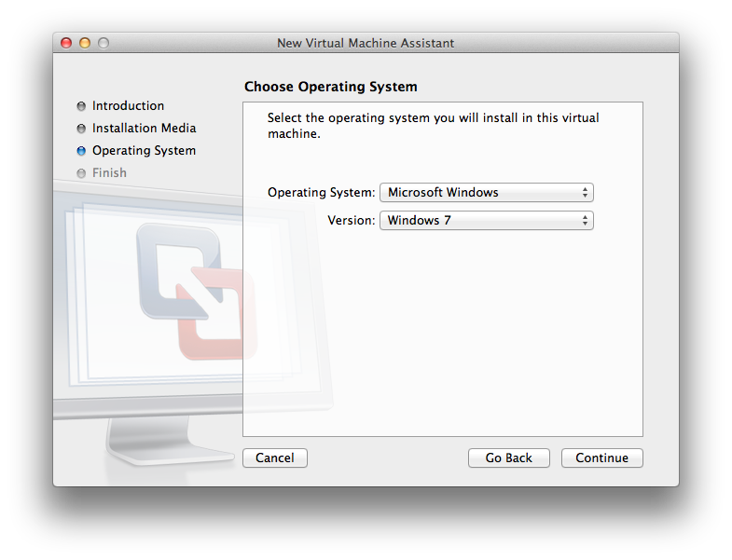732x560 pixels.
Task: Minimize the window with the yellow button
Action: [85, 43]
